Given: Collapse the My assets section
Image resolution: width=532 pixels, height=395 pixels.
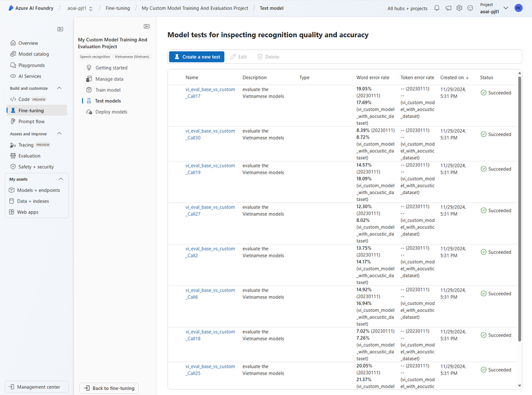Looking at the screenshot, I should [x=61, y=179].
